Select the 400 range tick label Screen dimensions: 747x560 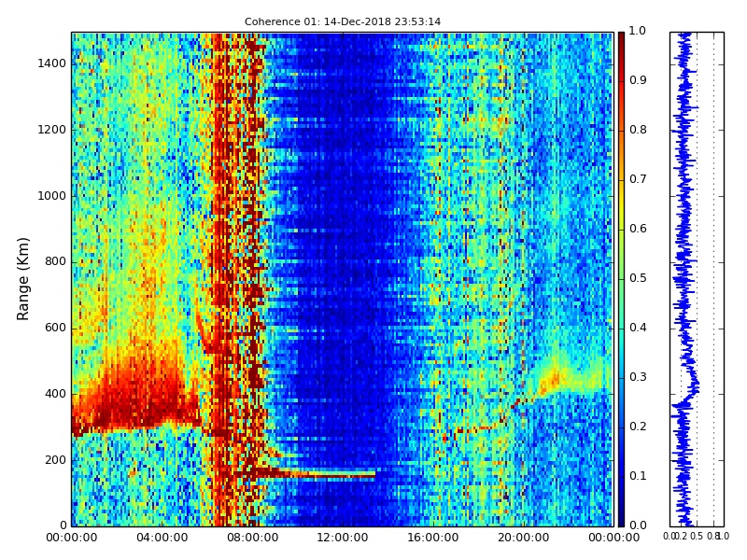click(x=56, y=394)
